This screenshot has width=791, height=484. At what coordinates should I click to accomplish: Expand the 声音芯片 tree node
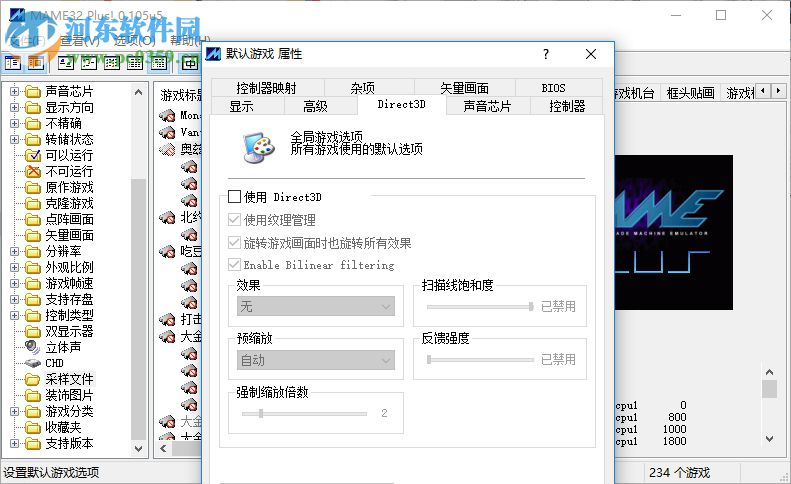point(14,91)
